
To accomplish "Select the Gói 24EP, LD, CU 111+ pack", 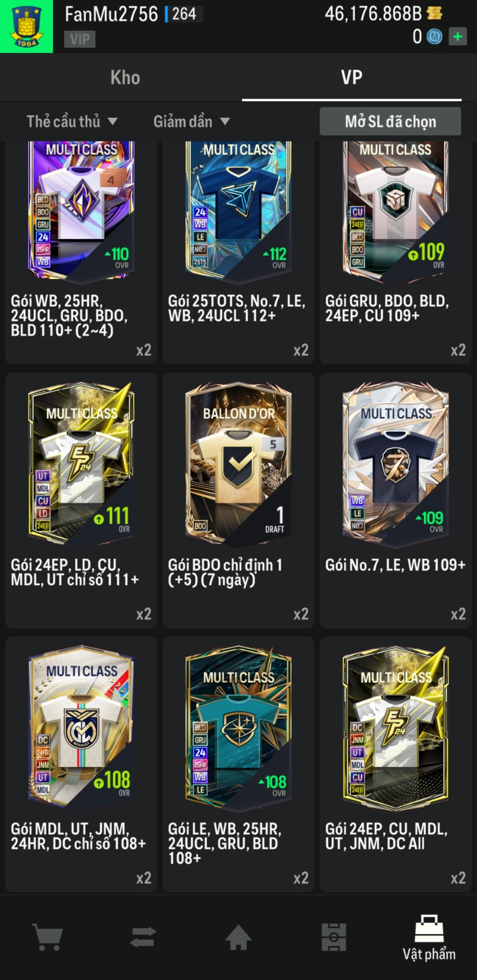I will click(x=81, y=501).
